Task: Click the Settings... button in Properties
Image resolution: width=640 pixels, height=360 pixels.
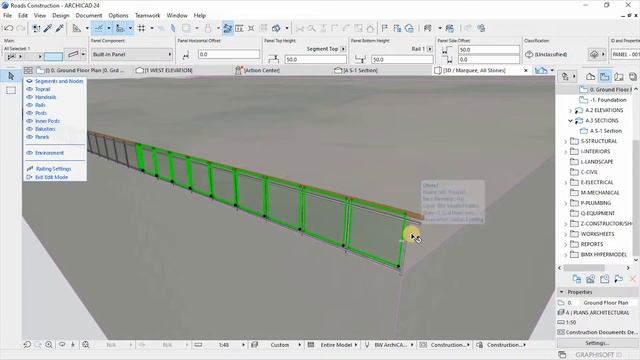Action: pyautogui.click(x=597, y=343)
